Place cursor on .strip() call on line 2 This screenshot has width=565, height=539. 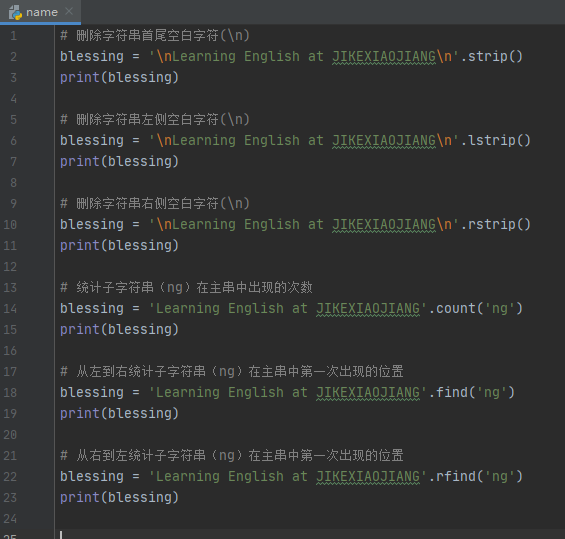[x=491, y=57]
